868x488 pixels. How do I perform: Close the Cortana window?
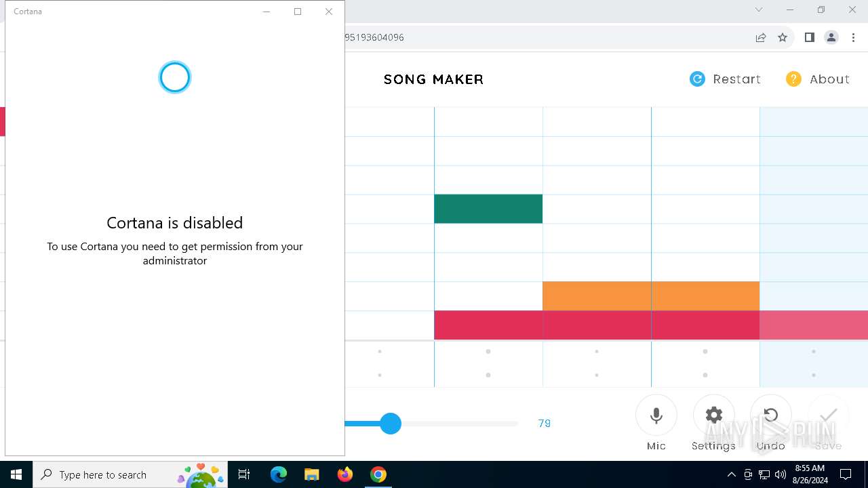[x=329, y=12]
